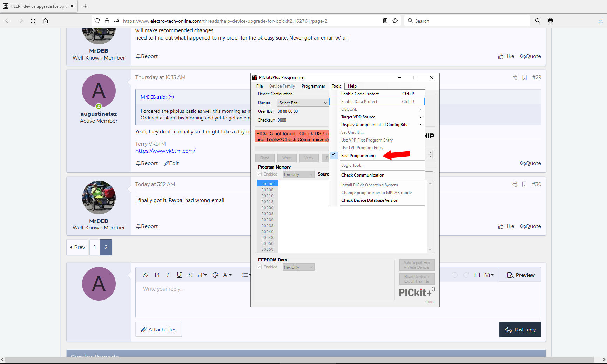Click the Write your reply text area
607x364 pixels.
coord(338,299)
